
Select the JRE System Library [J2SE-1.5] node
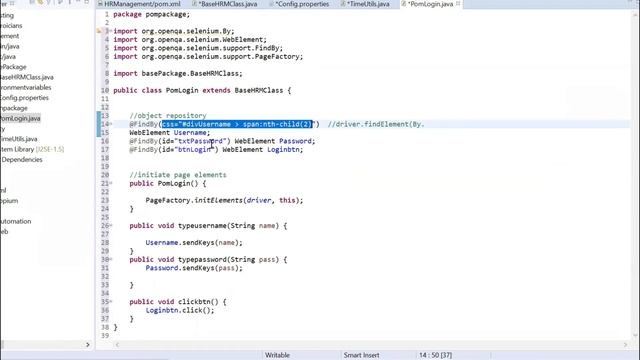(x=32, y=149)
